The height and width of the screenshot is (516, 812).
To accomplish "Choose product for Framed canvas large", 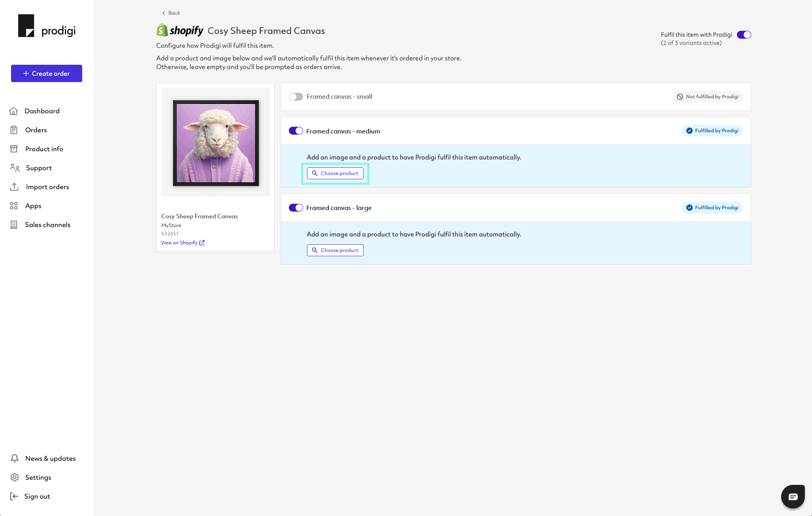I will click(x=335, y=250).
